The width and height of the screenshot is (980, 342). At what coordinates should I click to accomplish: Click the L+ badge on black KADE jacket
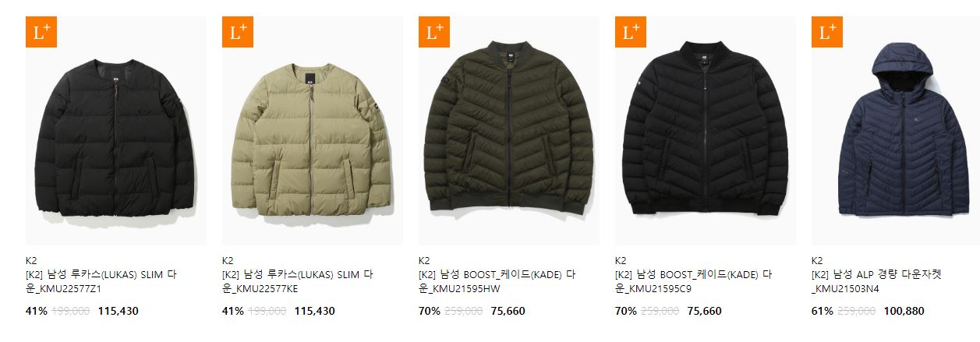point(631,32)
